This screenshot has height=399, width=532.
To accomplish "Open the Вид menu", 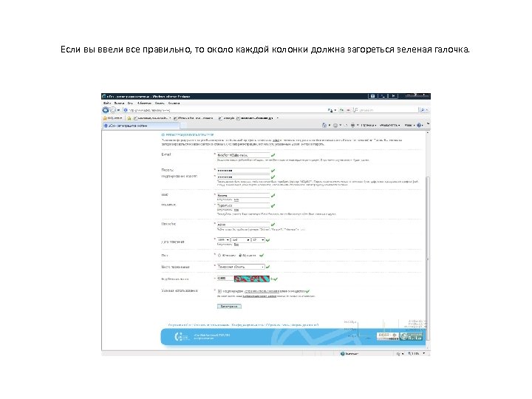I will [130, 103].
